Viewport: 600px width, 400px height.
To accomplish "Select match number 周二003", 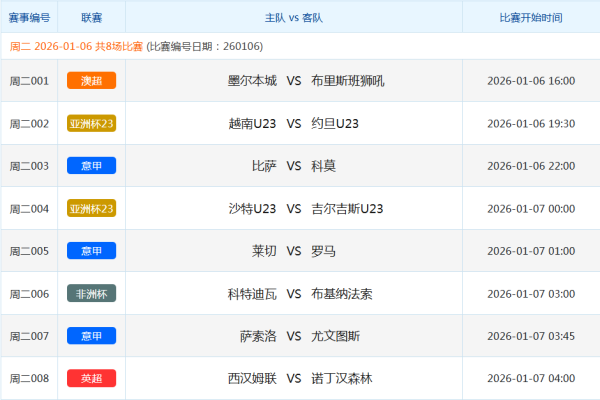I will tap(28, 166).
